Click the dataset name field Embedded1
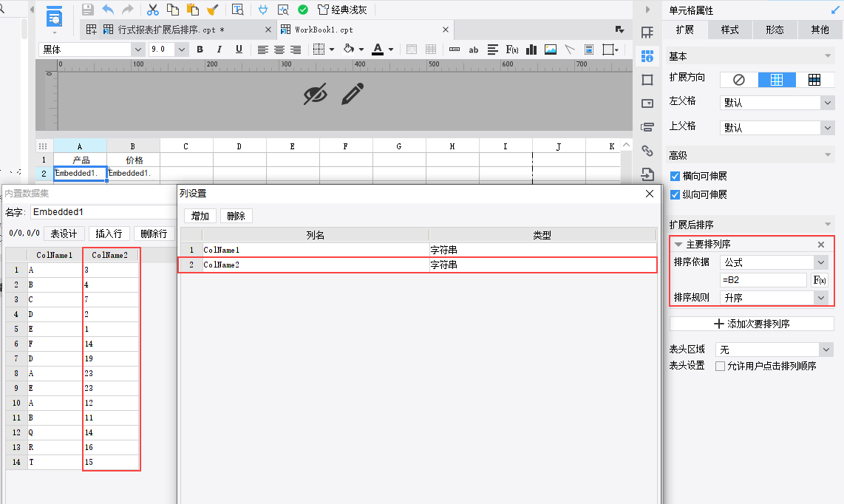This screenshot has width=844, height=504. tap(103, 212)
